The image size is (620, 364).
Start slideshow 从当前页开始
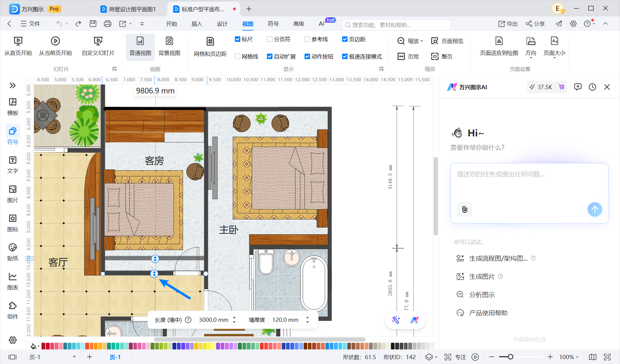[55, 46]
